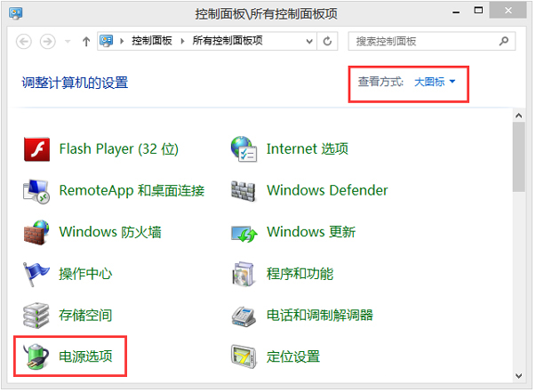Open 操作中心 text label

click(85, 274)
